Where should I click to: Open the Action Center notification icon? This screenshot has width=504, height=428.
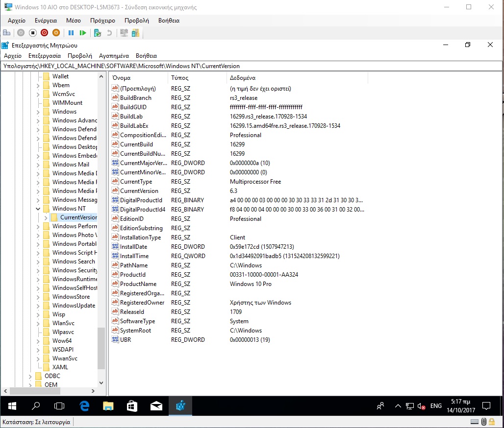[486, 406]
